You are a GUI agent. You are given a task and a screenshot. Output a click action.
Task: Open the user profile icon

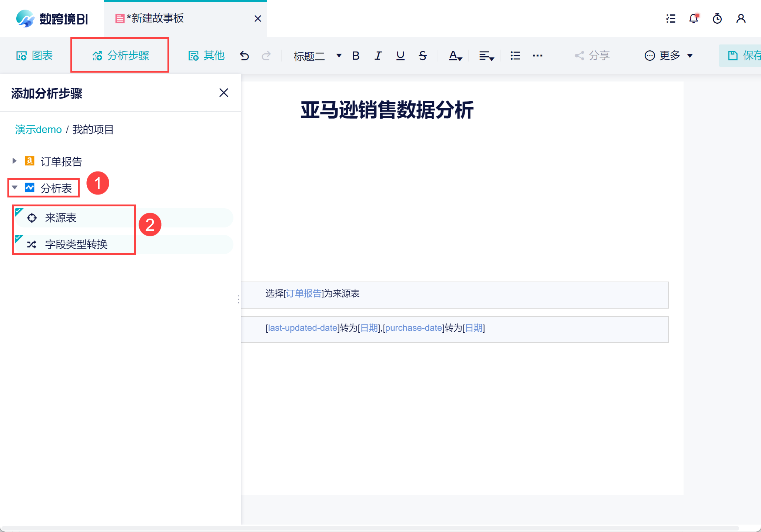point(741,19)
